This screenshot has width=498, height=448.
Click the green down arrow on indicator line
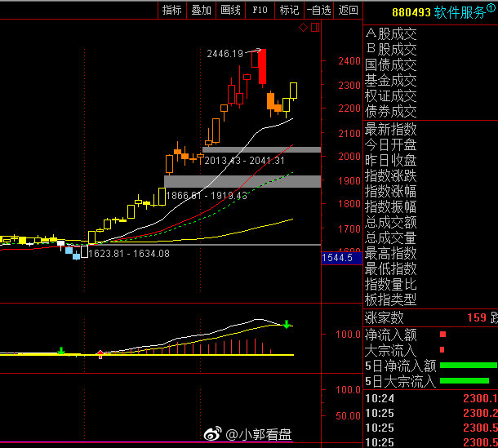[x=287, y=324]
